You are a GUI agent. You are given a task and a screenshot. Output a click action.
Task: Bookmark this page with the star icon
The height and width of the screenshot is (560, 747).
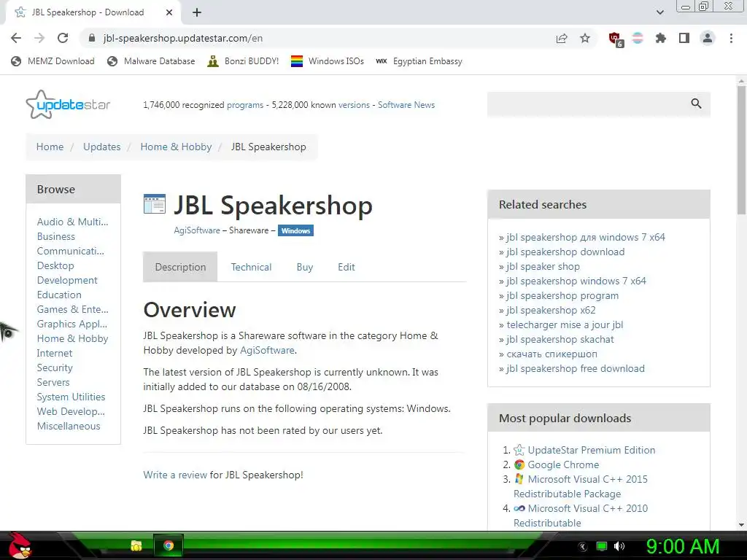click(585, 38)
